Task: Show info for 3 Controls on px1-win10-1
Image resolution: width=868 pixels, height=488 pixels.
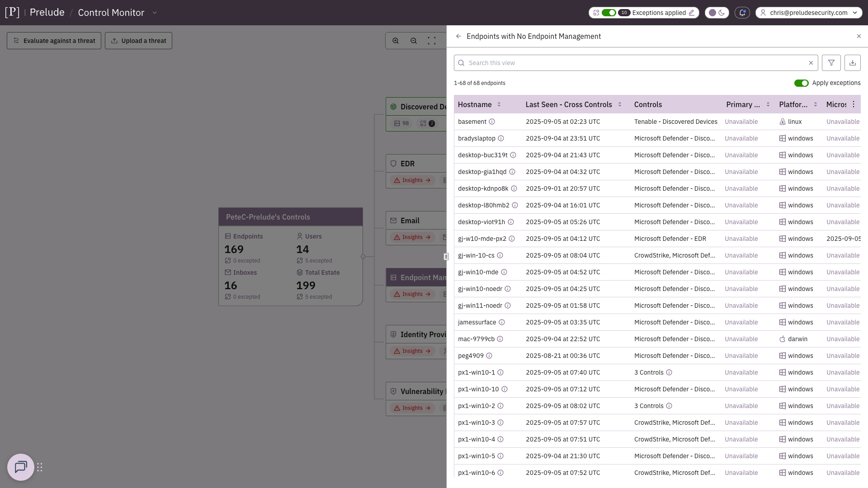Action: coord(669,372)
